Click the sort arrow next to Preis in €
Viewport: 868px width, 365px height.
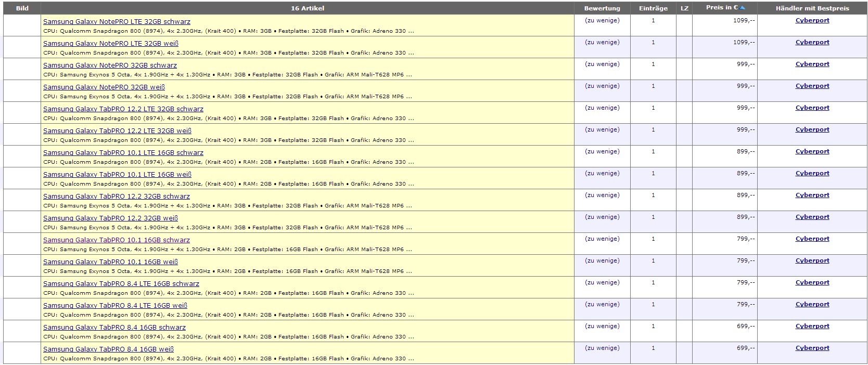pyautogui.click(x=743, y=8)
